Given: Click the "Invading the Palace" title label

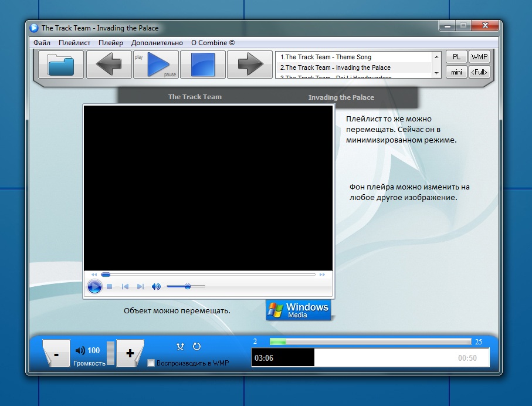Looking at the screenshot, I should (341, 97).
